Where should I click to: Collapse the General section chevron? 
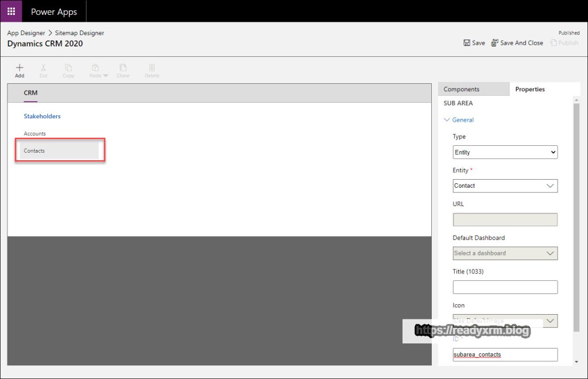447,120
